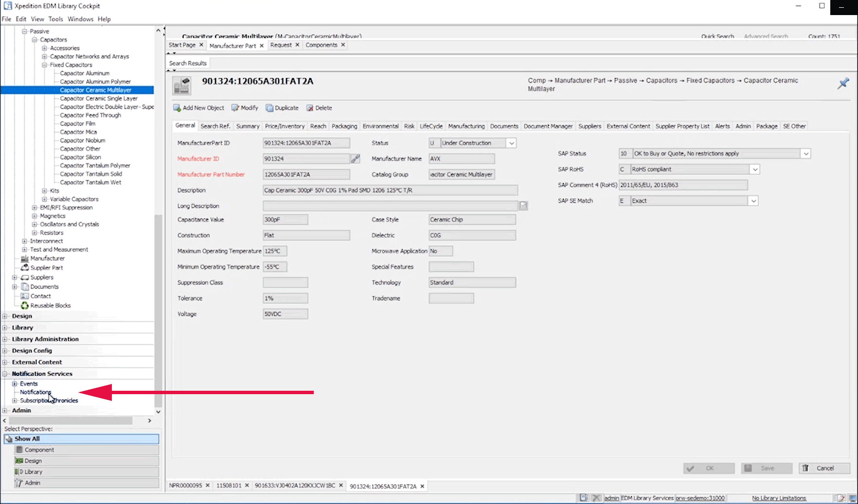Select the Component perspective button
This screenshot has width=858, height=504.
[x=87, y=450]
